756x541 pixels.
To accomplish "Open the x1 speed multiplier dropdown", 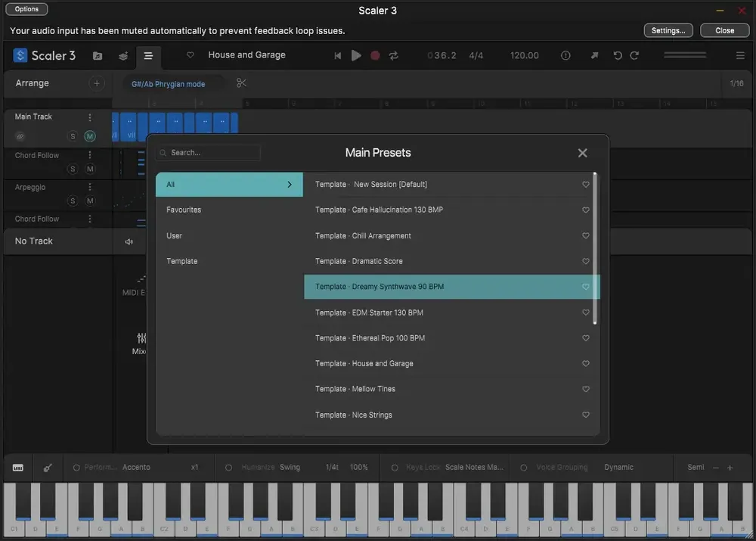I will tap(195, 467).
